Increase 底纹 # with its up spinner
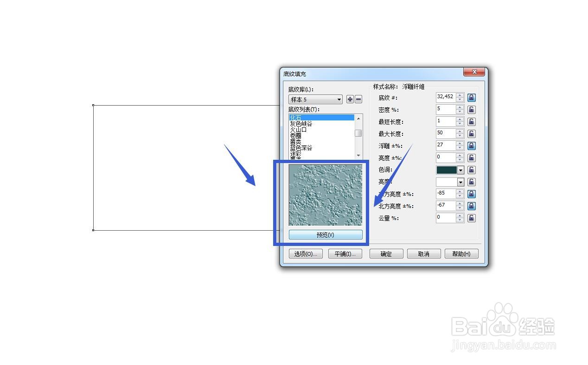 460,95
